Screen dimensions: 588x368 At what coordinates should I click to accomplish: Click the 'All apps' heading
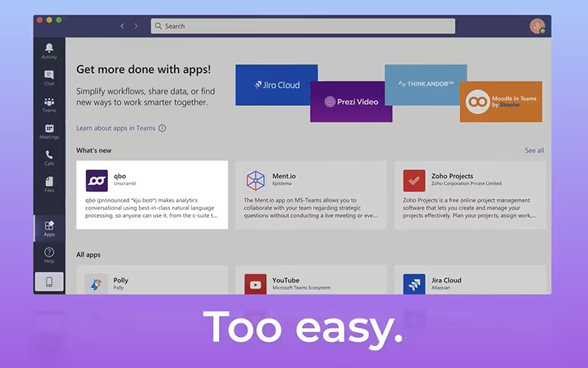(88, 255)
